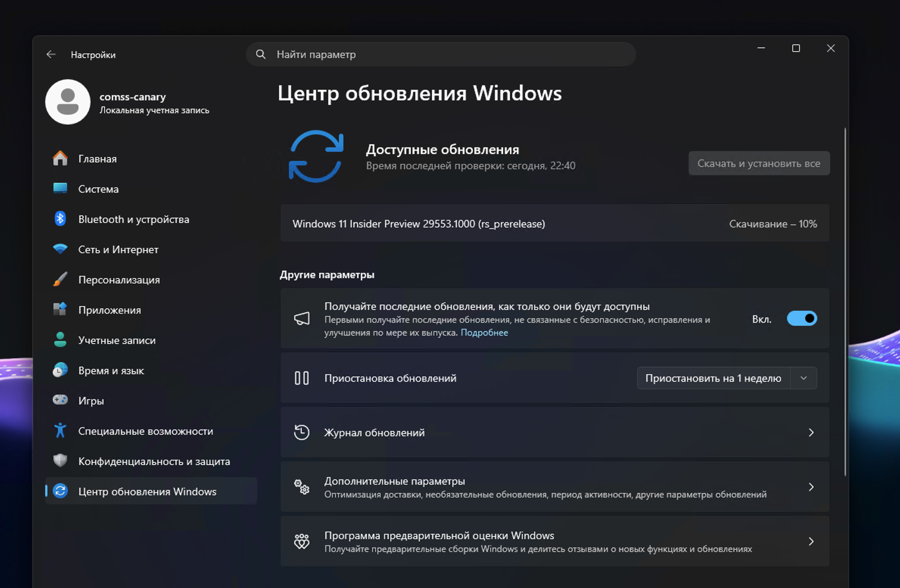Click Доступные обновления heading
900x588 pixels.
442,149
